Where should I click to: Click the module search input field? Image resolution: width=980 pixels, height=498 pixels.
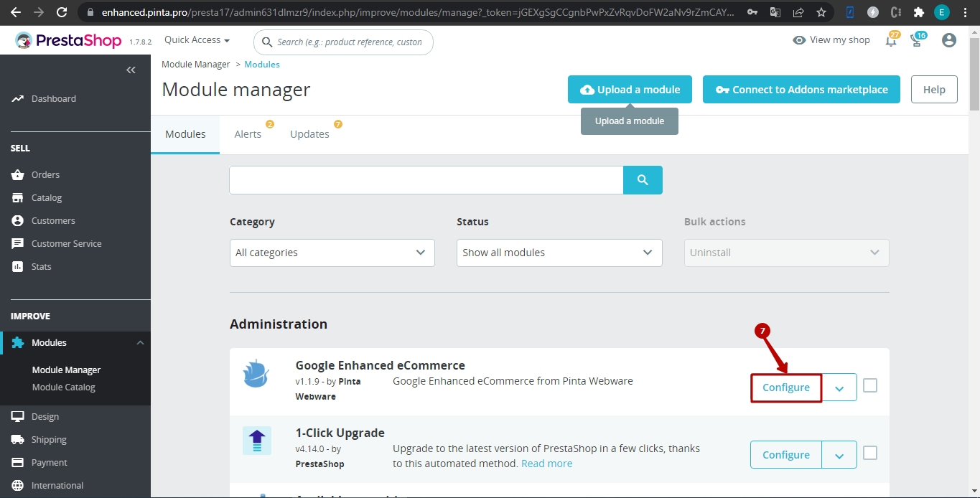426,180
